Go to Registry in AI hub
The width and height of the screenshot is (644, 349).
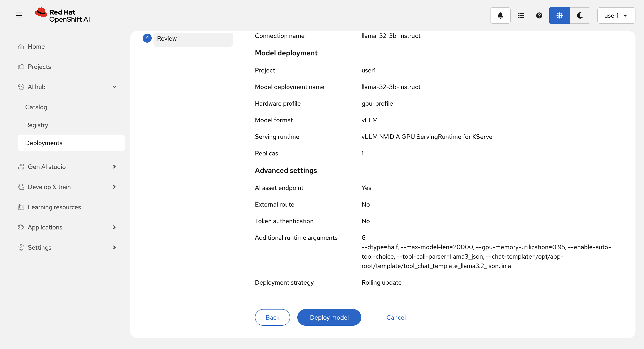[x=37, y=125]
